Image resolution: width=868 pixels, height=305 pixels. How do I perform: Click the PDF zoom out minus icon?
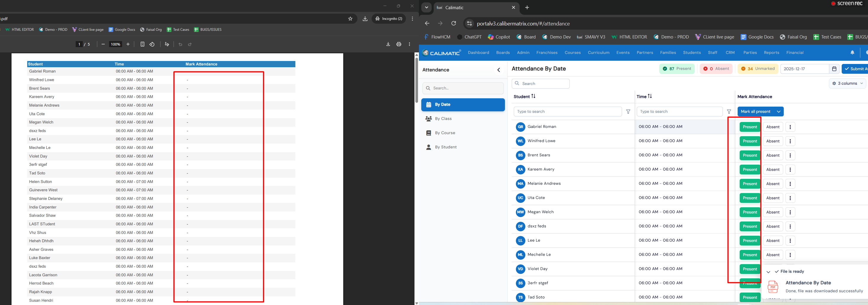pos(103,44)
